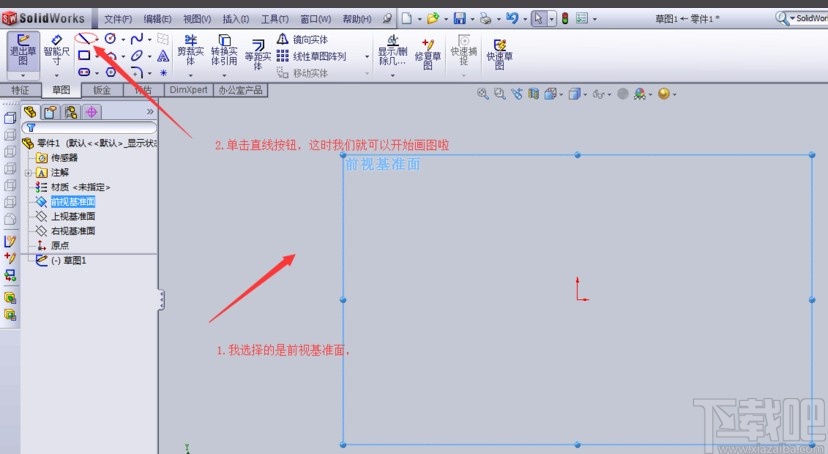Select the Polygon sketch tool
The image size is (828, 454).
(110, 72)
